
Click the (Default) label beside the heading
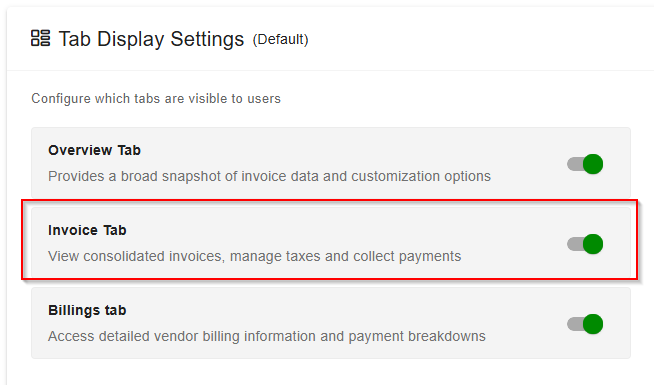pos(280,40)
